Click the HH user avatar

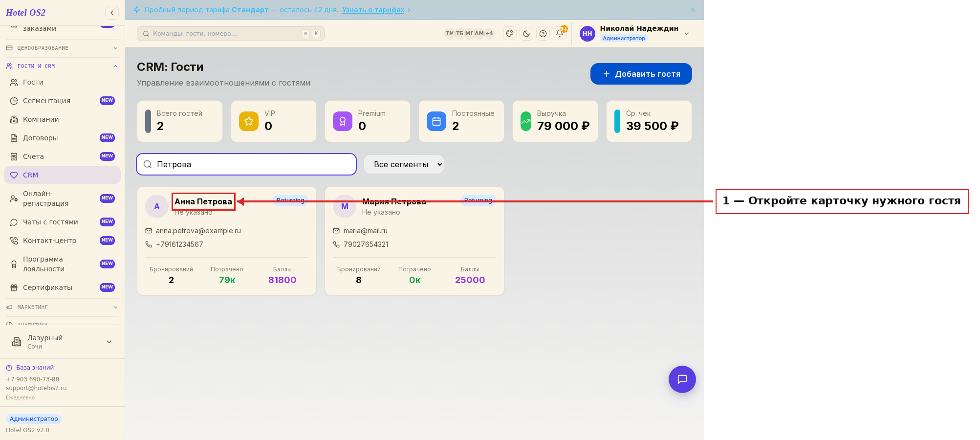(587, 33)
